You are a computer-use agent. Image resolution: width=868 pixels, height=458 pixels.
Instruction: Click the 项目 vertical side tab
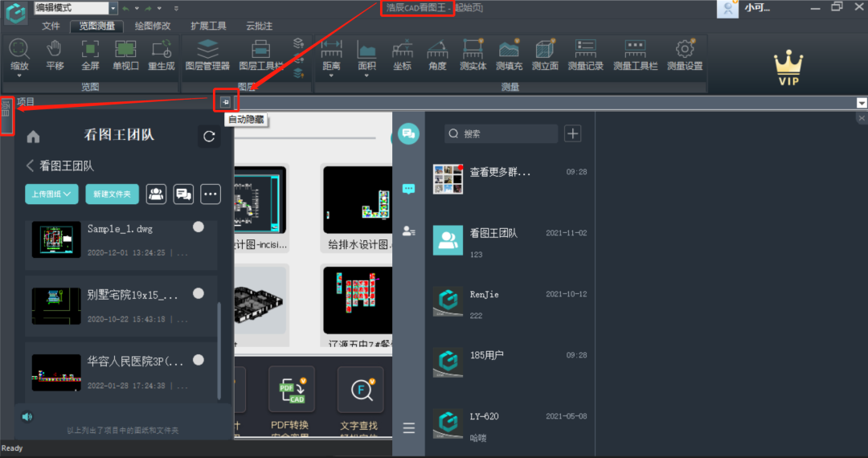(6, 116)
